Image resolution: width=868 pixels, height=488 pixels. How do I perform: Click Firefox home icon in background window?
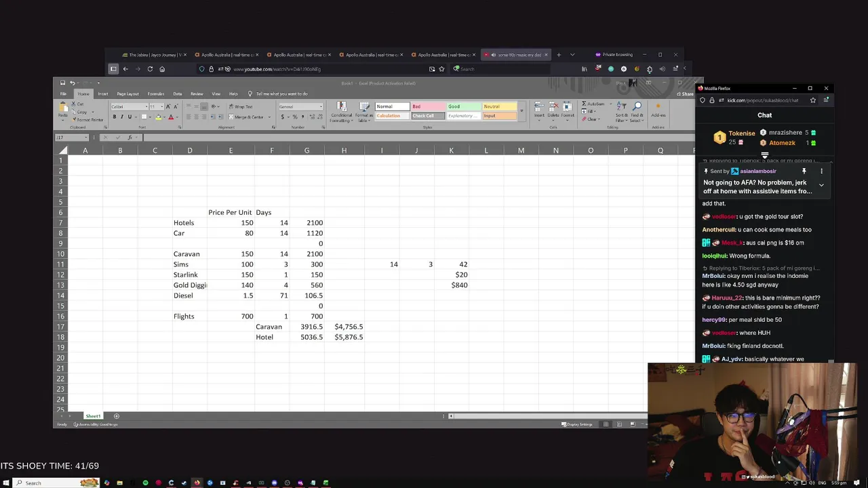[x=162, y=68]
